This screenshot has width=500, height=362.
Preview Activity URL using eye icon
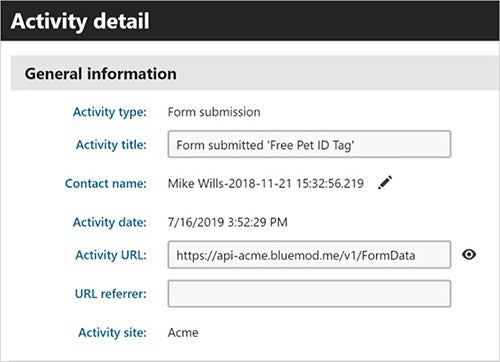[469, 255]
